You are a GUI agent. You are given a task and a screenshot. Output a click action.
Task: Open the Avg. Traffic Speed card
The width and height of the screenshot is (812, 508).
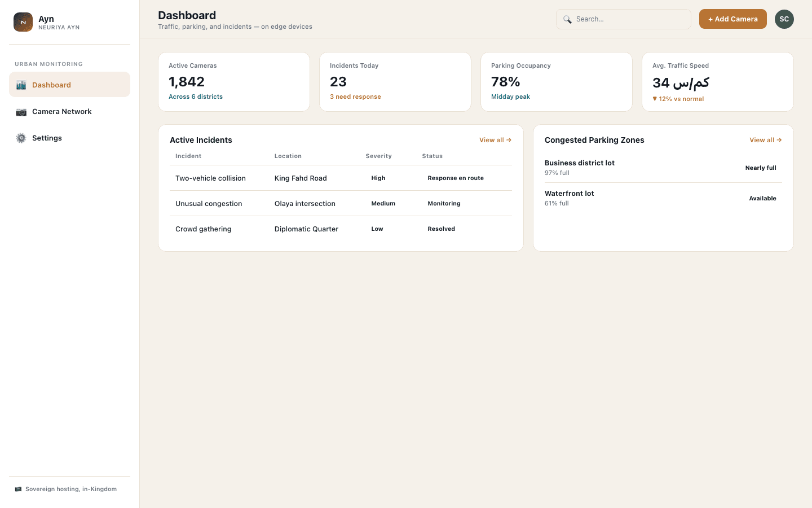coord(718,82)
